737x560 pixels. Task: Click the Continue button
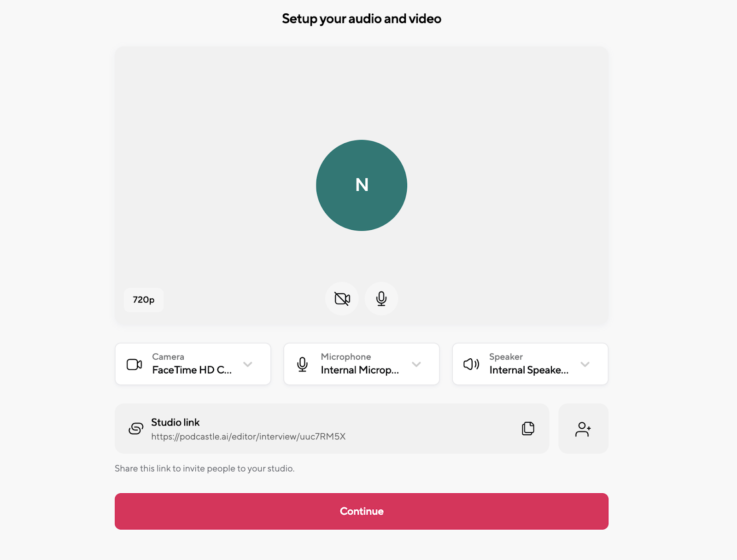pos(362,511)
